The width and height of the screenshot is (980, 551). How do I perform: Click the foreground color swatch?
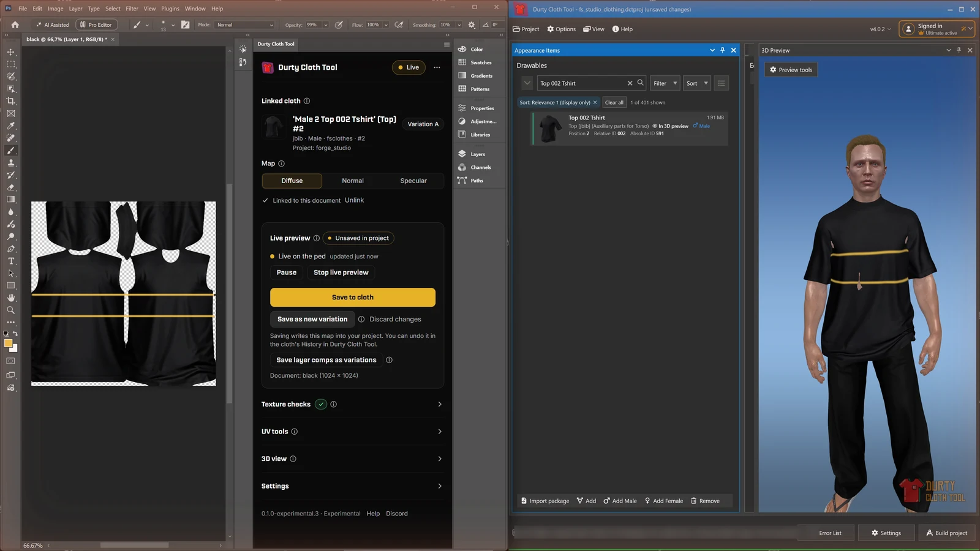tap(9, 343)
